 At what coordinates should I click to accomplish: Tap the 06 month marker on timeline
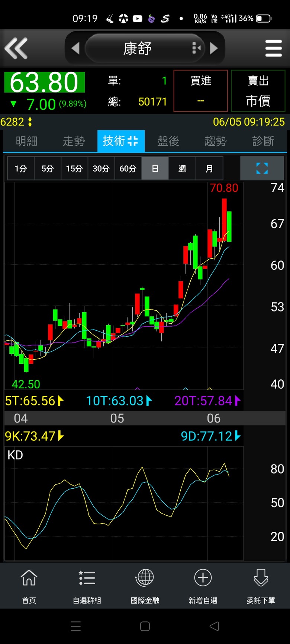(214, 418)
